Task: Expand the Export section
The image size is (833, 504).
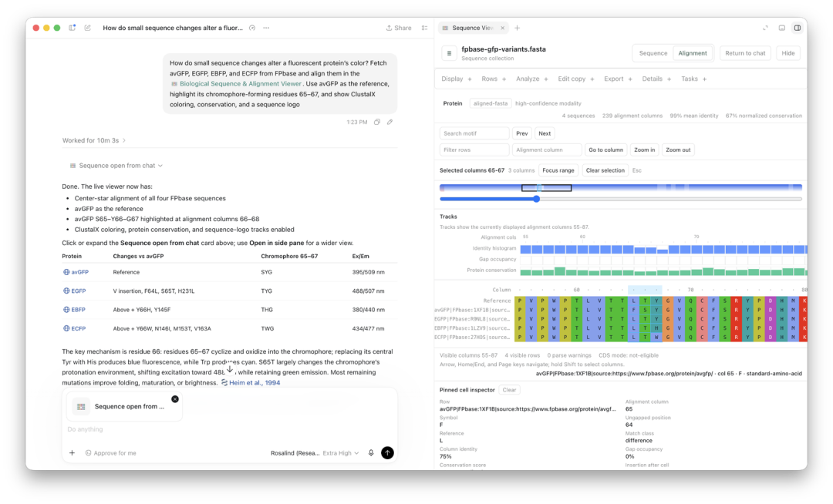Action: click(618, 79)
